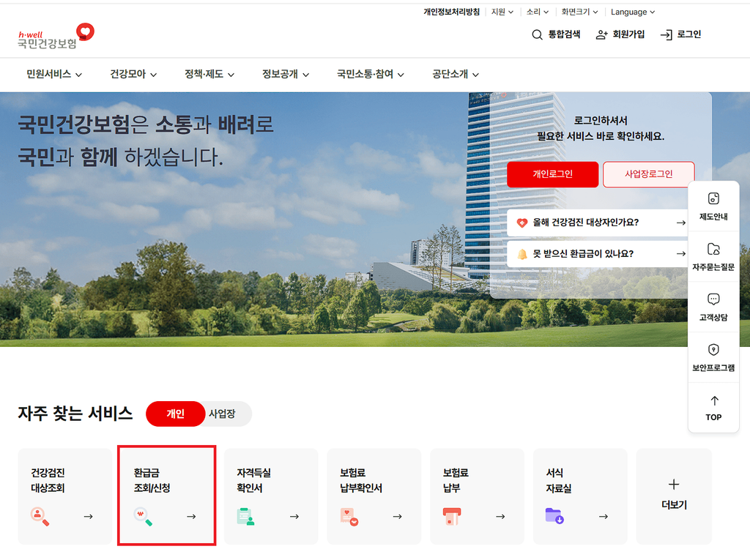The image size is (750, 560).
Task: Click 서식 자료실 folder download icon
Action: (x=555, y=516)
